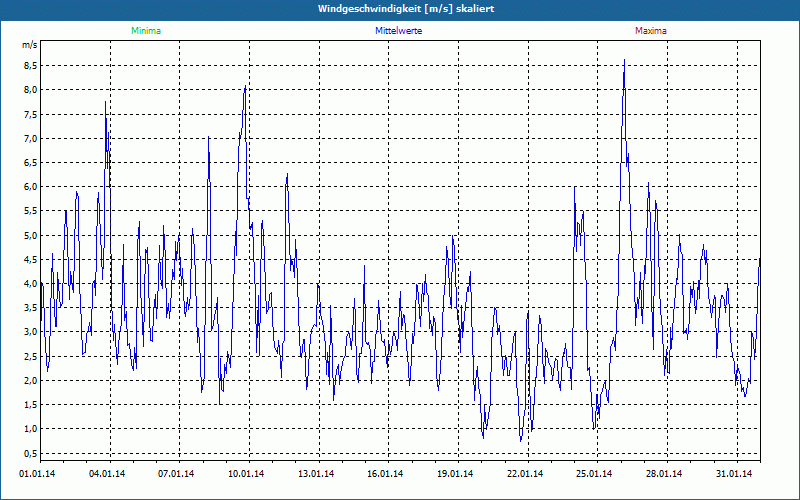Click the 07.01.14 date label
The width and height of the screenshot is (800, 500).
click(x=176, y=474)
